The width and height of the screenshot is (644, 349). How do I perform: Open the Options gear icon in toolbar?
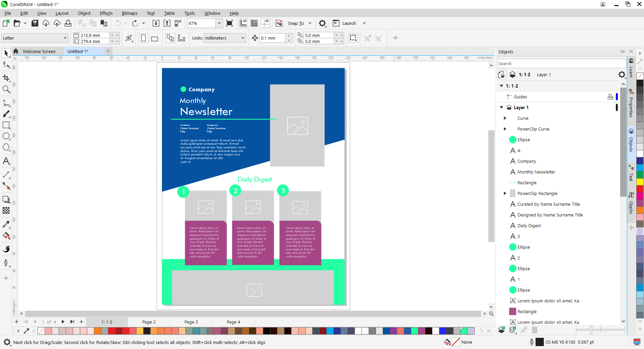(322, 23)
